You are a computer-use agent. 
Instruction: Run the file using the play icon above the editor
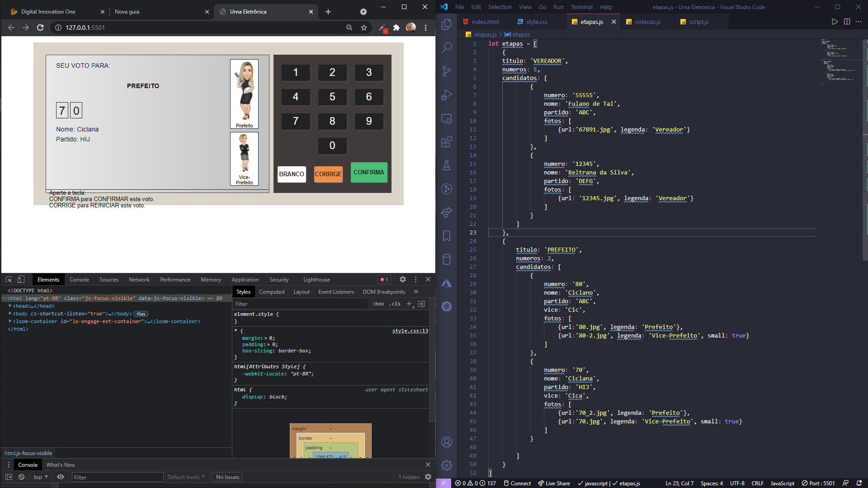(834, 21)
